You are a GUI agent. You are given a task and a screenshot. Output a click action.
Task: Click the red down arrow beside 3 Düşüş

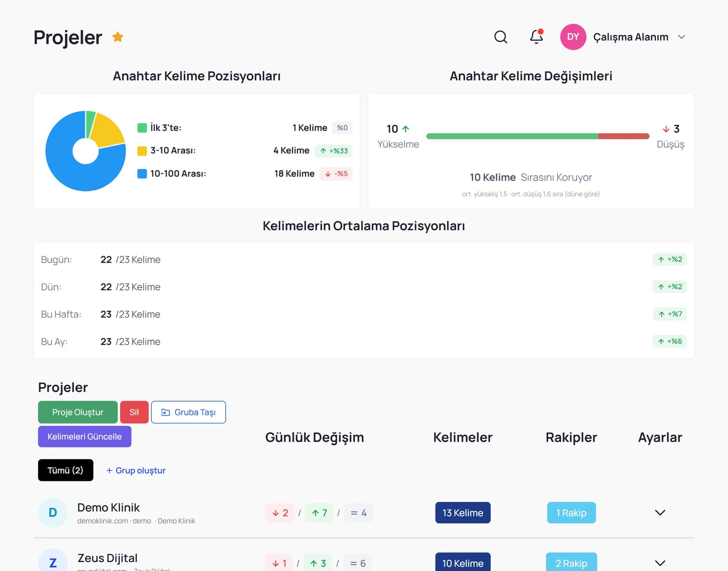point(666,129)
